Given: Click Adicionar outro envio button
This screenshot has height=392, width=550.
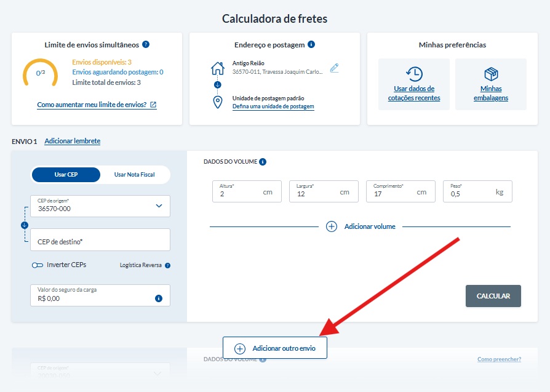Looking at the screenshot, I should coord(275,348).
